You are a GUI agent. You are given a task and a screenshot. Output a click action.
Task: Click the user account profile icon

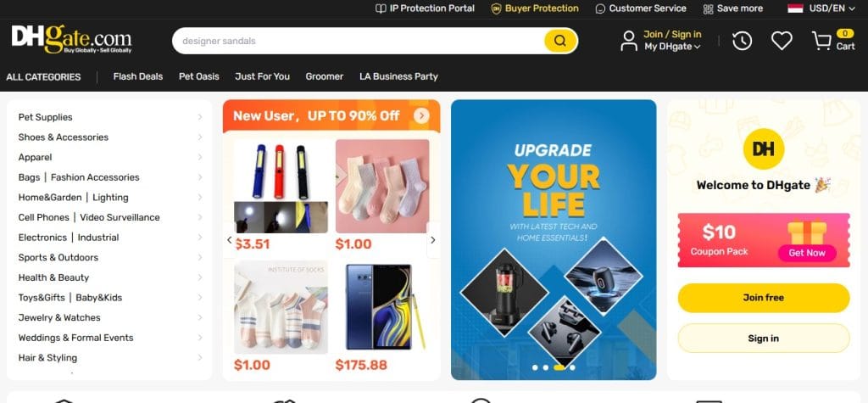point(629,41)
